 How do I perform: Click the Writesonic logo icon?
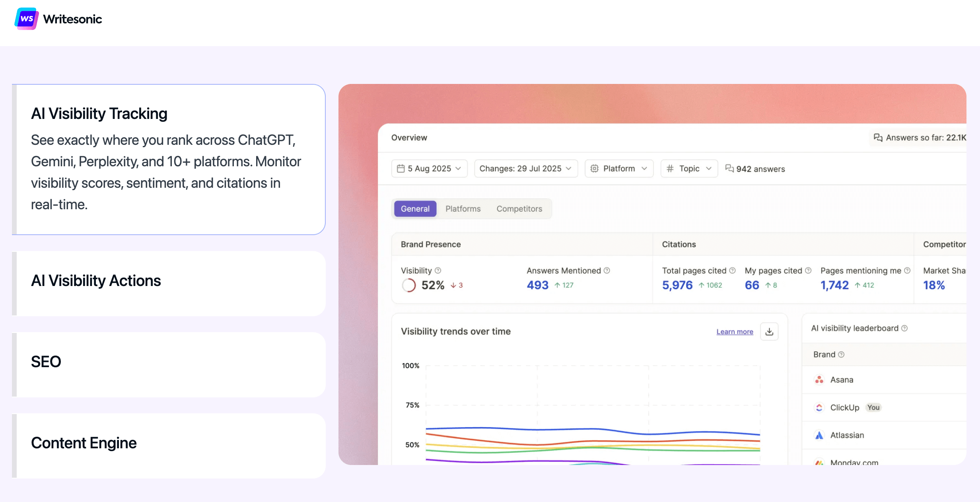[x=27, y=19]
